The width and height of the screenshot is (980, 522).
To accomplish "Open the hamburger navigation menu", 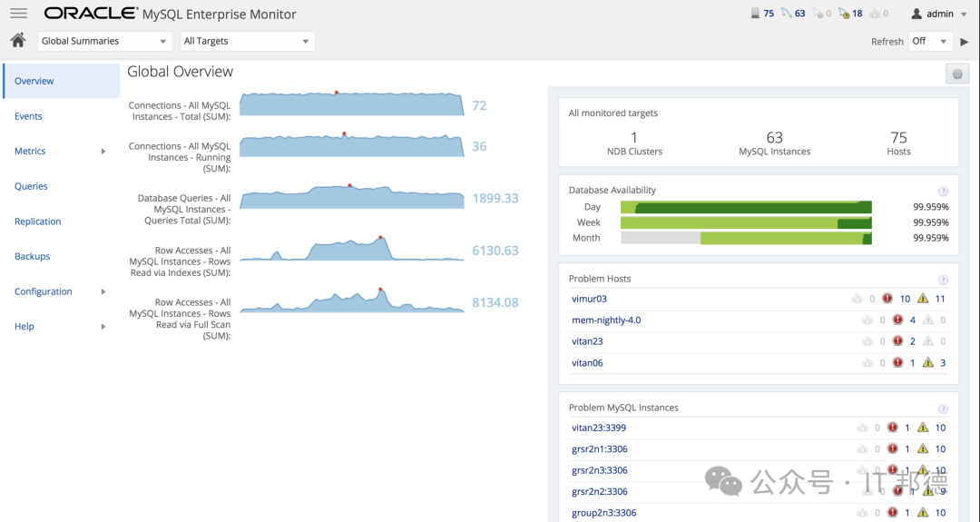I will (x=19, y=14).
